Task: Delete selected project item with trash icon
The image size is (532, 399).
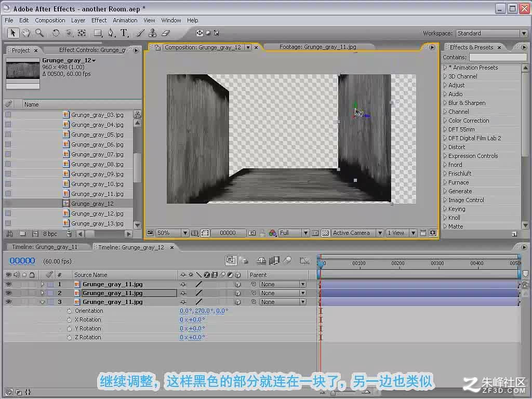Action: [x=69, y=234]
